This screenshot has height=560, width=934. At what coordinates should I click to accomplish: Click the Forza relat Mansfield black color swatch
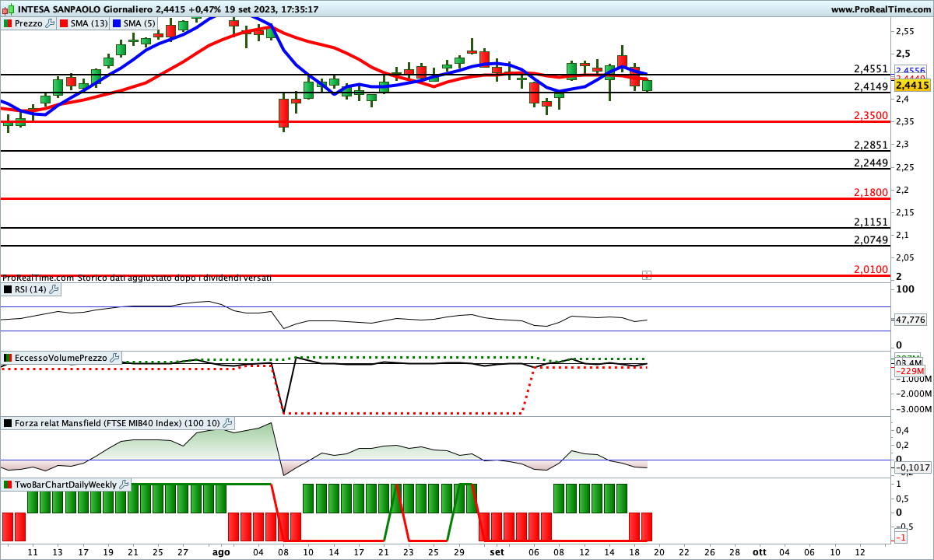click(8, 423)
